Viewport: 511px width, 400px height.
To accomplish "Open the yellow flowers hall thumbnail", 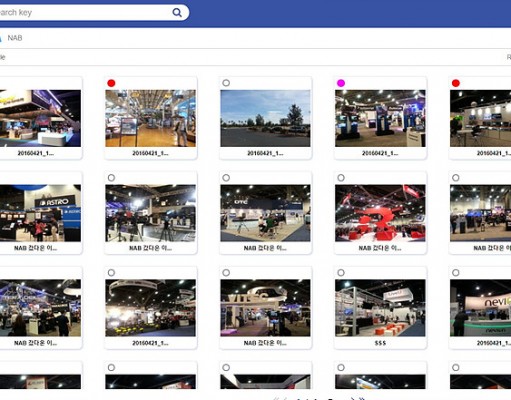I will (151, 308).
